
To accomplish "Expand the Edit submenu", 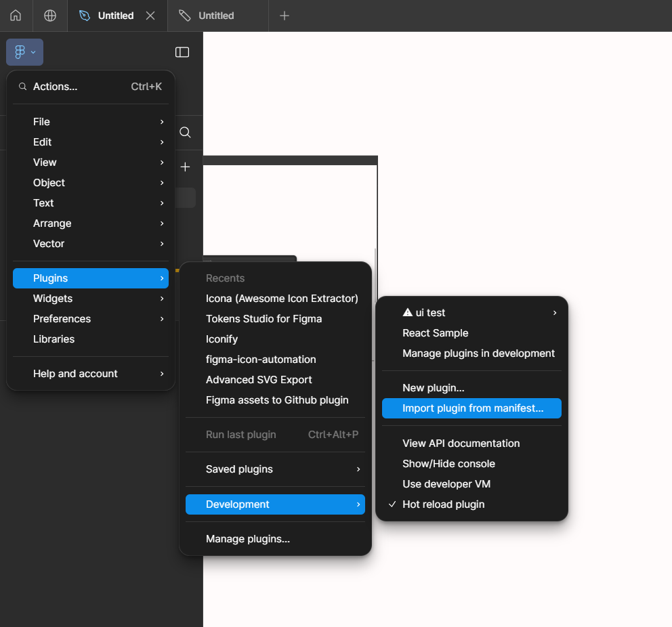I will coord(91,142).
